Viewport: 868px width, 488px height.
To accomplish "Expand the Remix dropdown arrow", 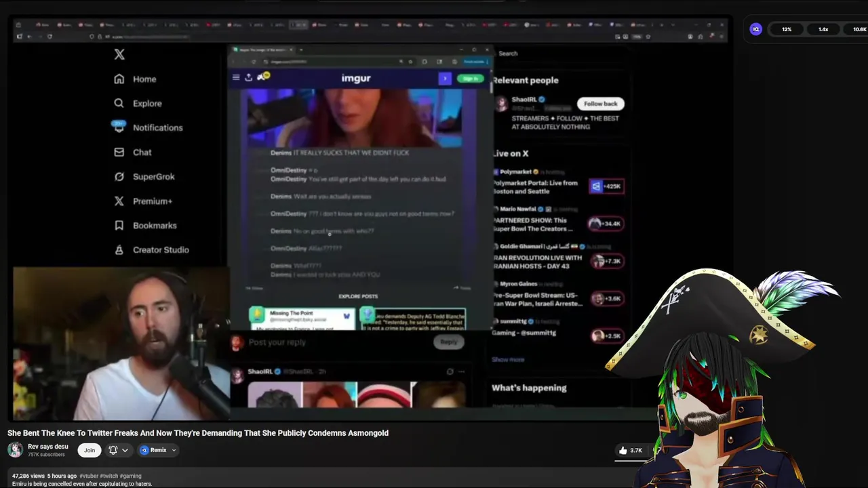I will click(174, 450).
